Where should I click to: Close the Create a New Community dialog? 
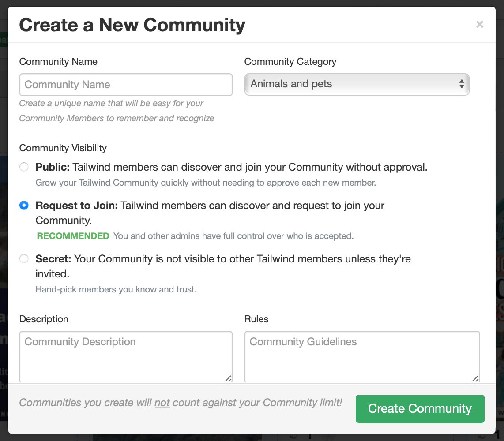(x=480, y=25)
